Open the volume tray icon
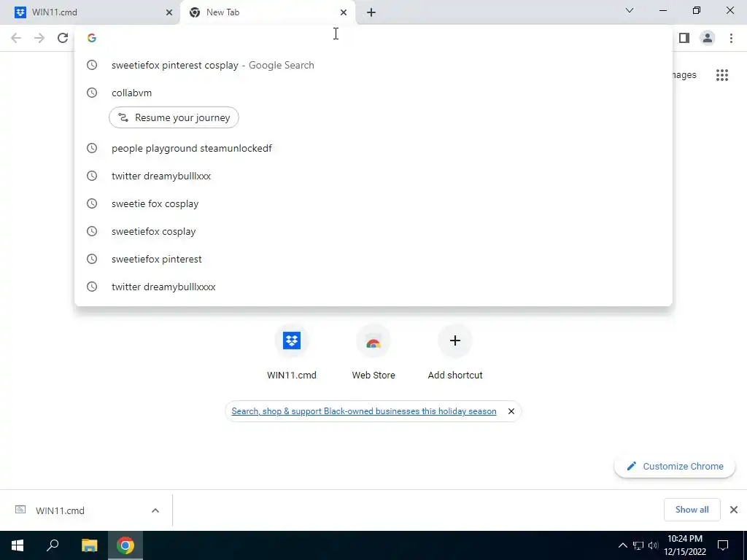Image resolution: width=747 pixels, height=560 pixels. click(x=653, y=545)
